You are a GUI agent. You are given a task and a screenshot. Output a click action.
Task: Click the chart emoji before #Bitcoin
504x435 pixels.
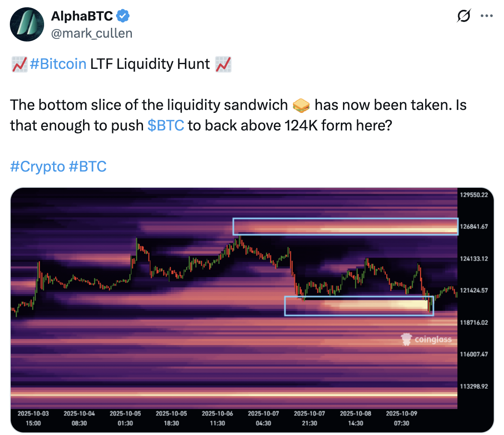tap(19, 64)
